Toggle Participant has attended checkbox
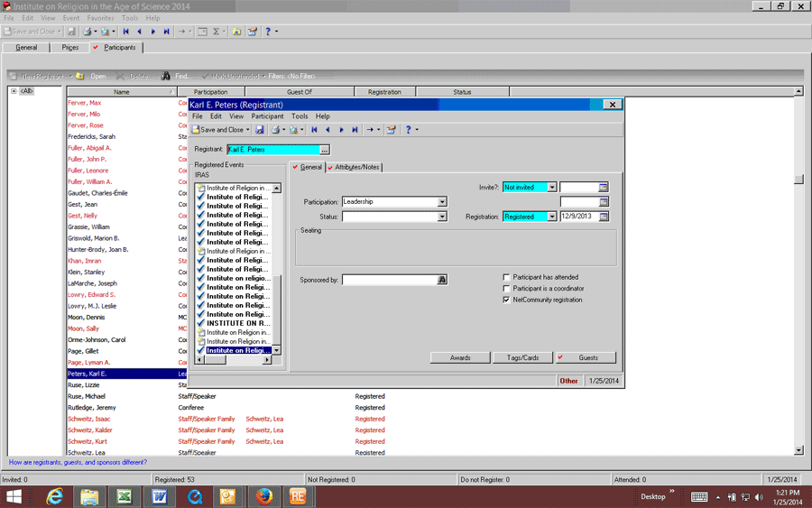812x508 pixels. click(x=506, y=277)
